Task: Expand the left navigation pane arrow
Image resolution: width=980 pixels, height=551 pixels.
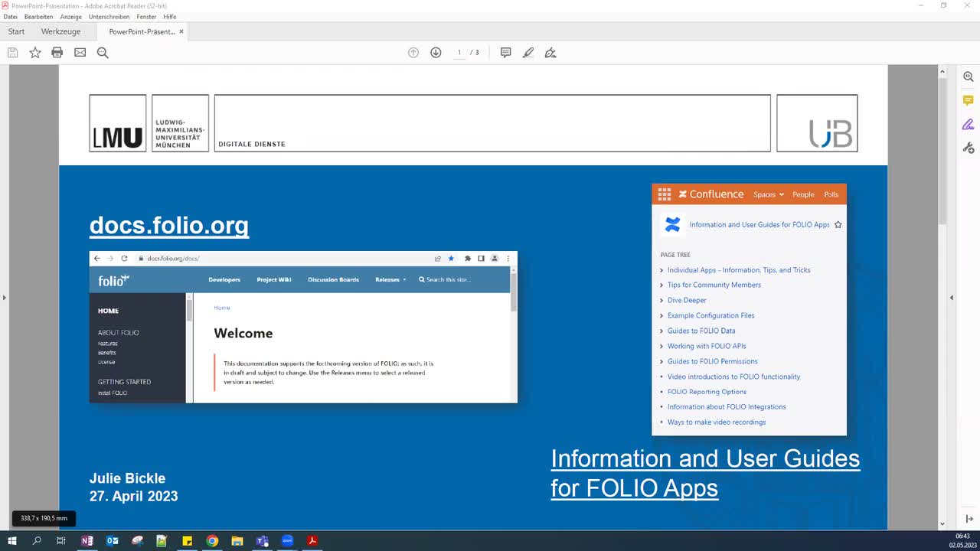Action: (4, 298)
